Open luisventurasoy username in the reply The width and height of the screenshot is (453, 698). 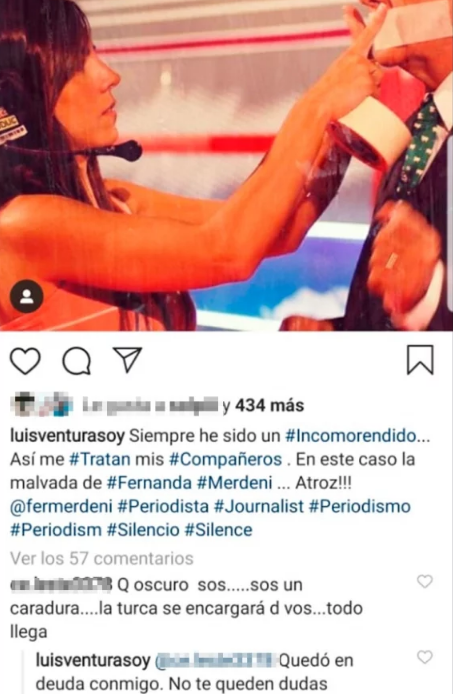point(93,661)
